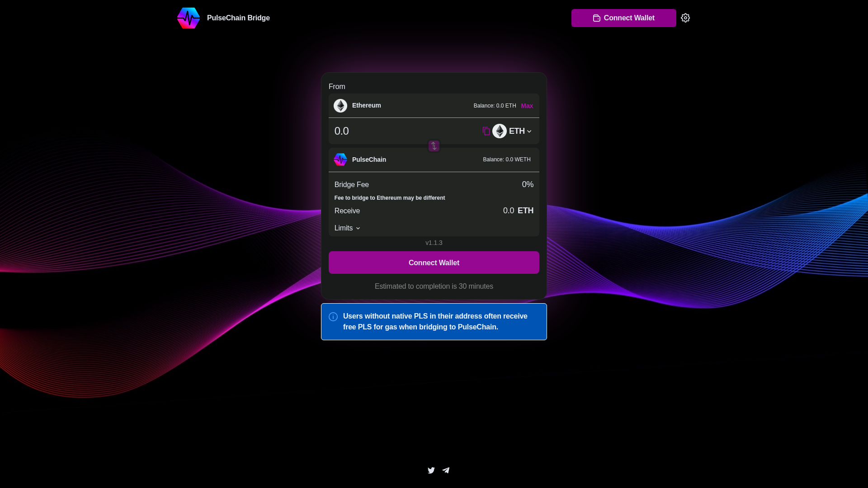
Task: Open the Telegram link in footer
Action: [x=446, y=470]
